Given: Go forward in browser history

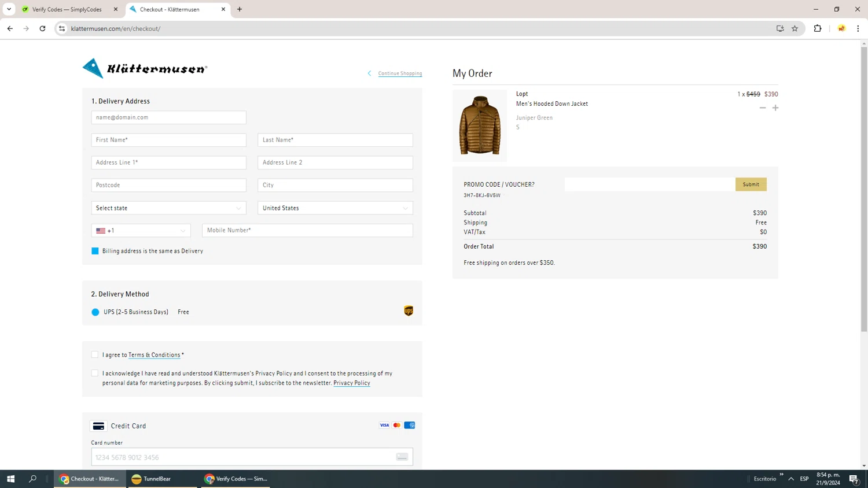Looking at the screenshot, I should point(26,28).
